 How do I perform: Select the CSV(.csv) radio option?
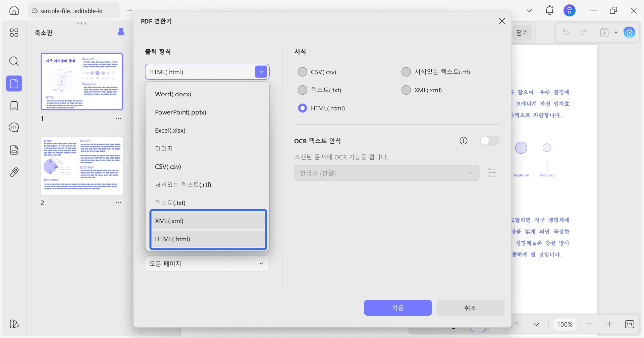point(303,72)
